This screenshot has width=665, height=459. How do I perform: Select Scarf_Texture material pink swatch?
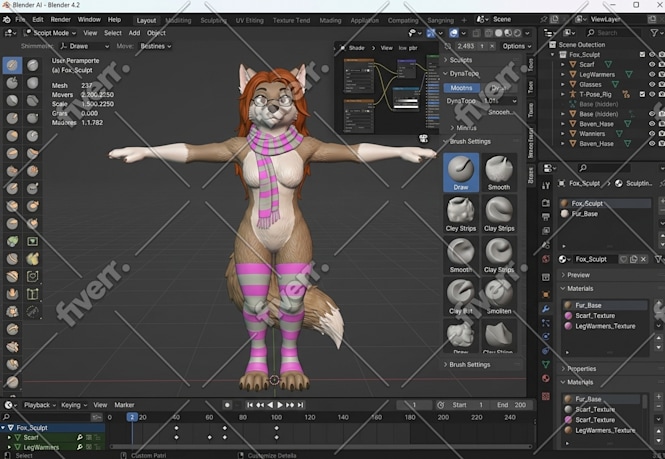[x=568, y=316]
